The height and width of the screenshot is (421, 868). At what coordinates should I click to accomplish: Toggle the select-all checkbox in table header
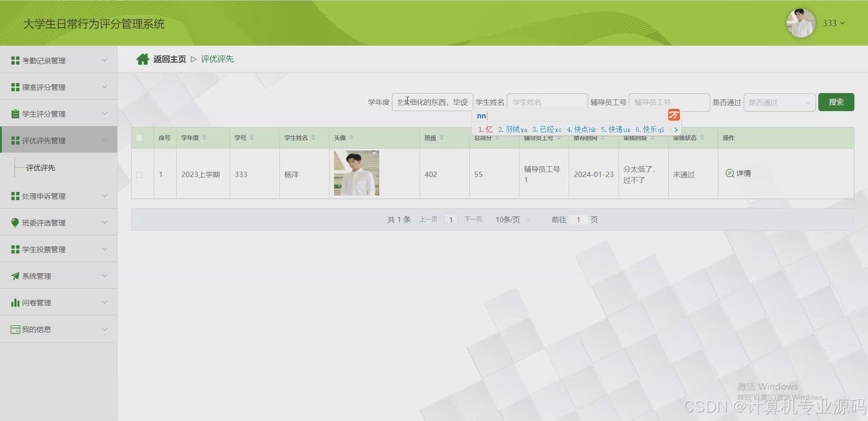coord(139,138)
